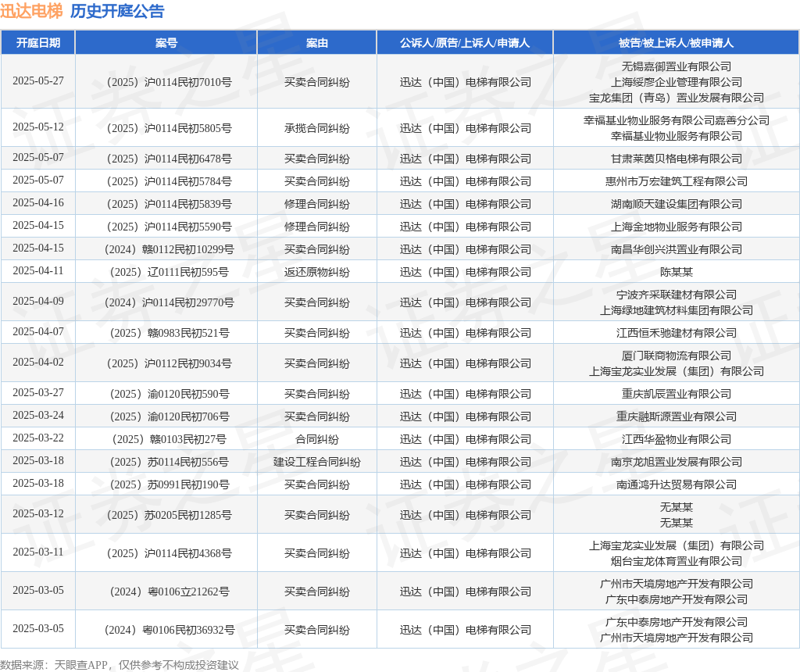This screenshot has height=672, width=800.
Task: Select case number (2025)沪0114民初7010号
Action: [169, 82]
